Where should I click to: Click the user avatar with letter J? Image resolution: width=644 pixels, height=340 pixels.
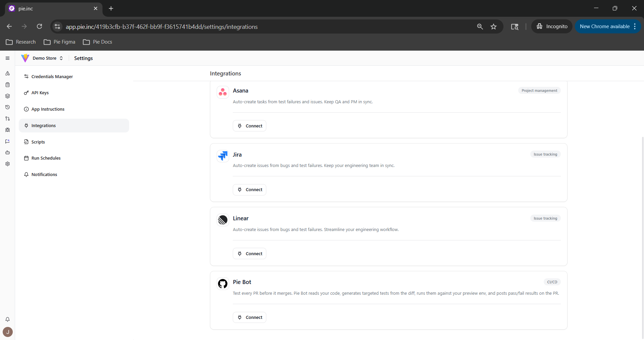point(8,332)
